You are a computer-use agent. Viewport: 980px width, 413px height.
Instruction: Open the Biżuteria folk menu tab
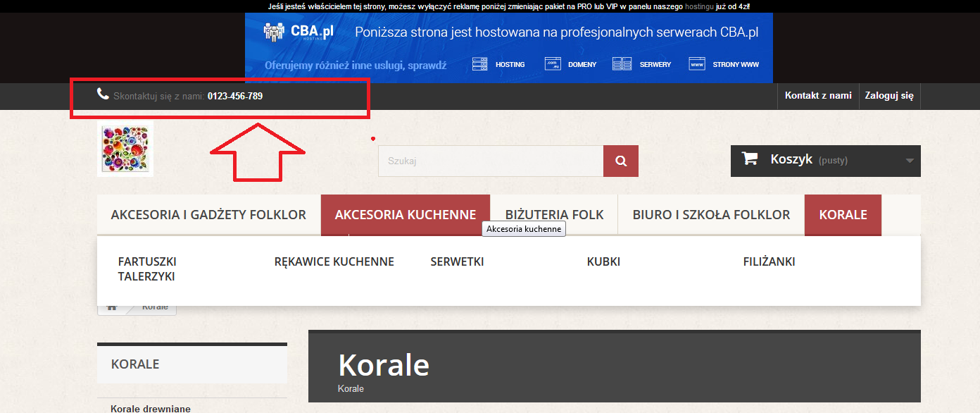point(554,215)
